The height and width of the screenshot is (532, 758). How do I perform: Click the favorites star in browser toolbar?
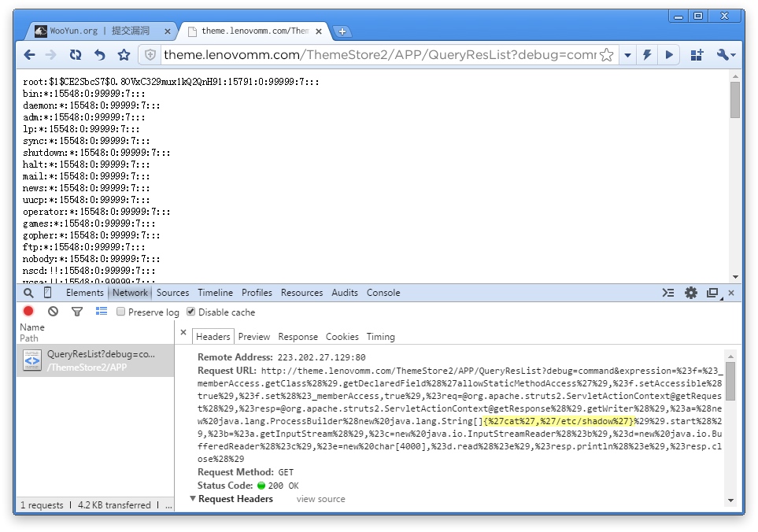124,55
